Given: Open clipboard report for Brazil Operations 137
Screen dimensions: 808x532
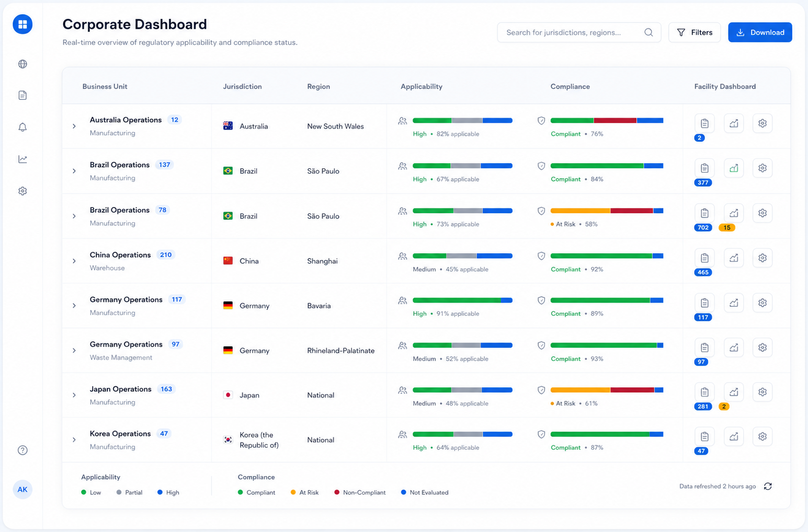Looking at the screenshot, I should click(704, 168).
